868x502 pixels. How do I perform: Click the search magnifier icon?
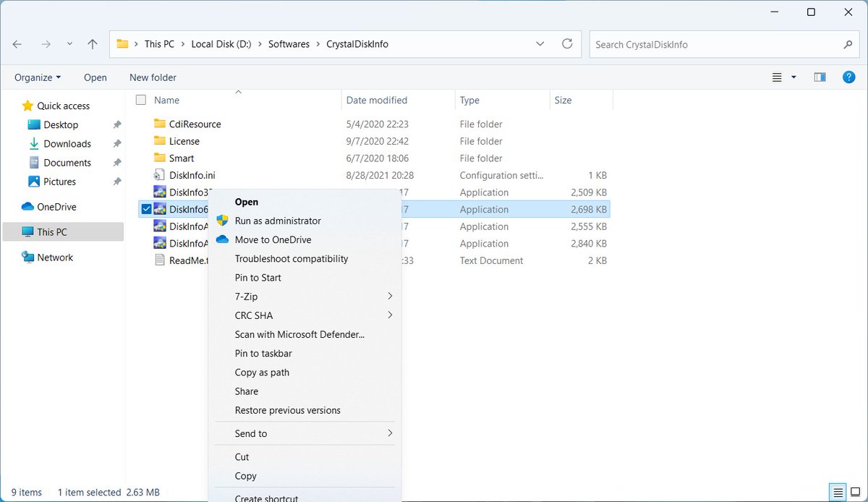coord(848,44)
